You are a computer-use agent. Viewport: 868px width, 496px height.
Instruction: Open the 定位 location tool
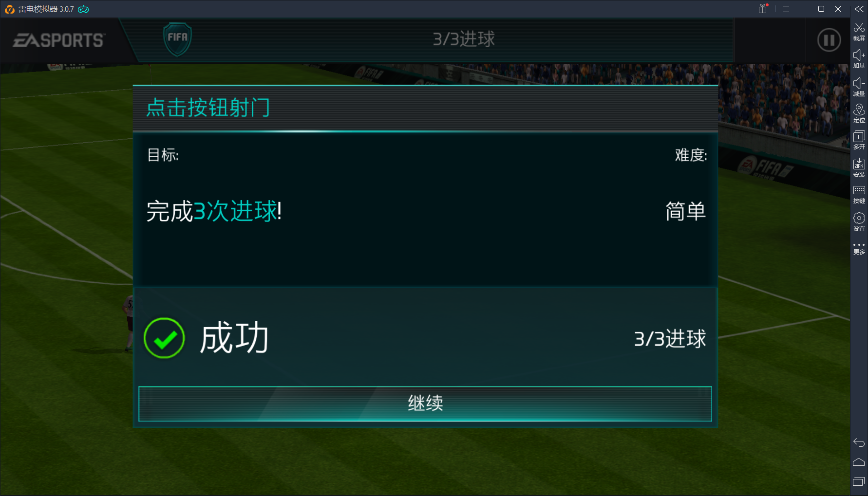click(859, 113)
